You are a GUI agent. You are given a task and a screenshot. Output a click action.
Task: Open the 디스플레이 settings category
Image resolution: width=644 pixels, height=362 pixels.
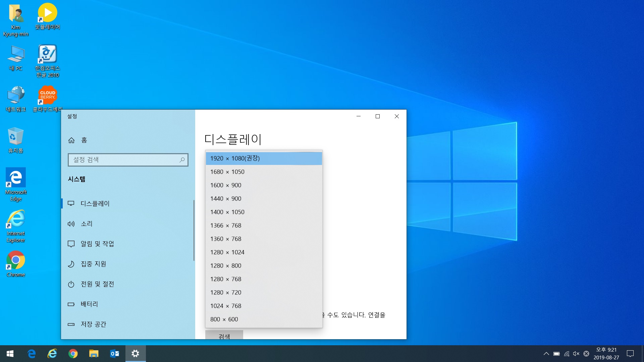click(x=127, y=203)
